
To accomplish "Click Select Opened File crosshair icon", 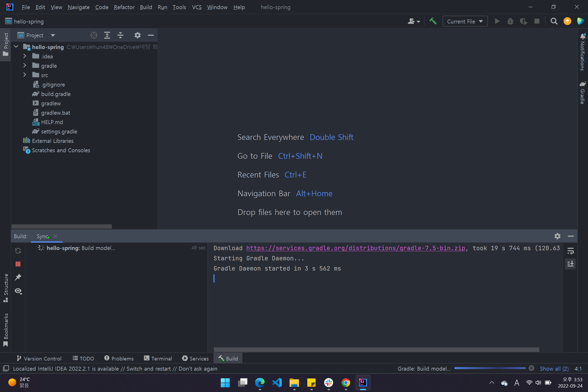I will tap(94, 35).
